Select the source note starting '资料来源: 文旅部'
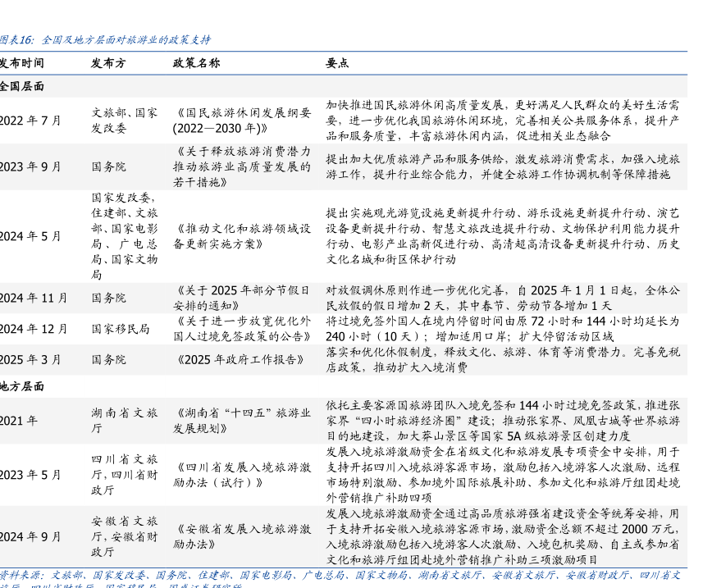 coord(340,579)
